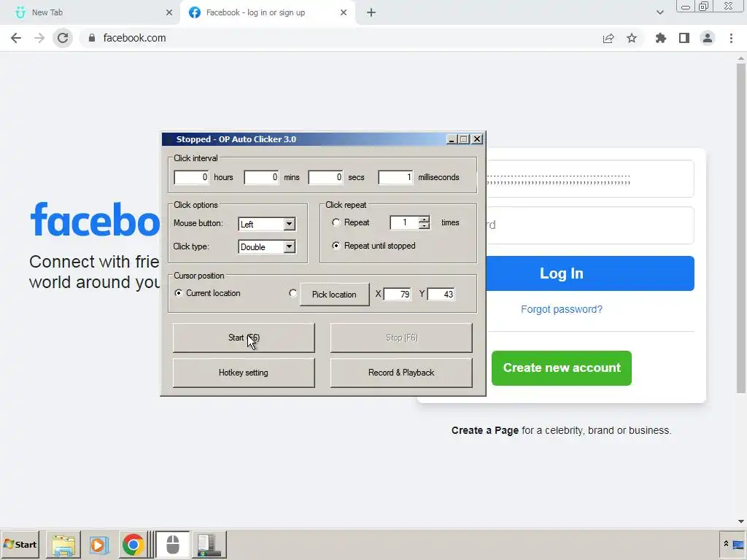Click the Chrome taskbar icon
The image size is (747, 560).
coord(133,545)
